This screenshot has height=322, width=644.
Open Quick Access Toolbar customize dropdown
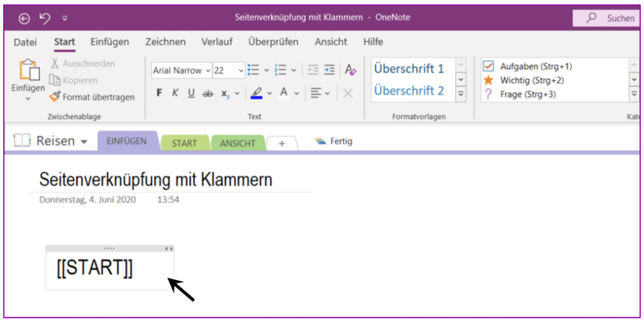[x=65, y=18]
